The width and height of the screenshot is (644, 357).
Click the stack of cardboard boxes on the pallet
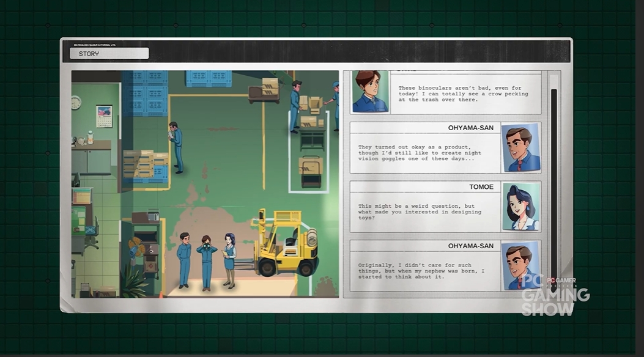pyautogui.click(x=146, y=165)
